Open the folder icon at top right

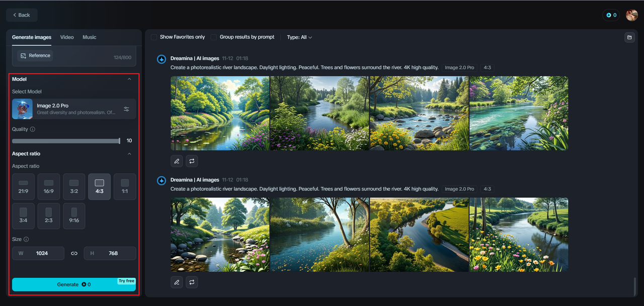click(x=629, y=37)
